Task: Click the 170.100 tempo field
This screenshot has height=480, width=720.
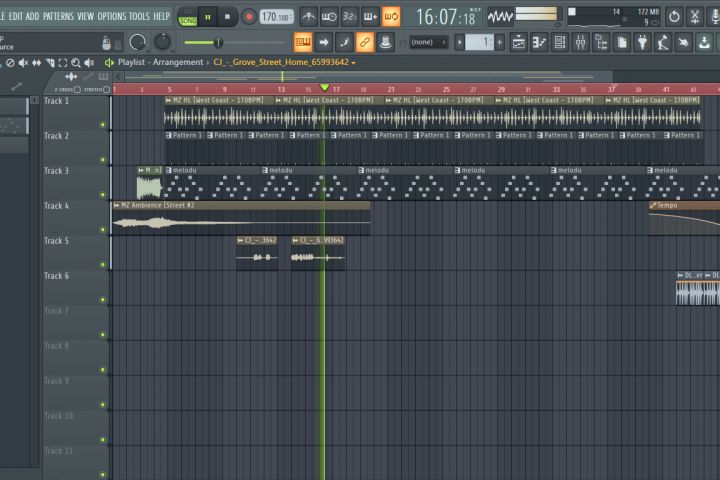Action: click(x=277, y=17)
